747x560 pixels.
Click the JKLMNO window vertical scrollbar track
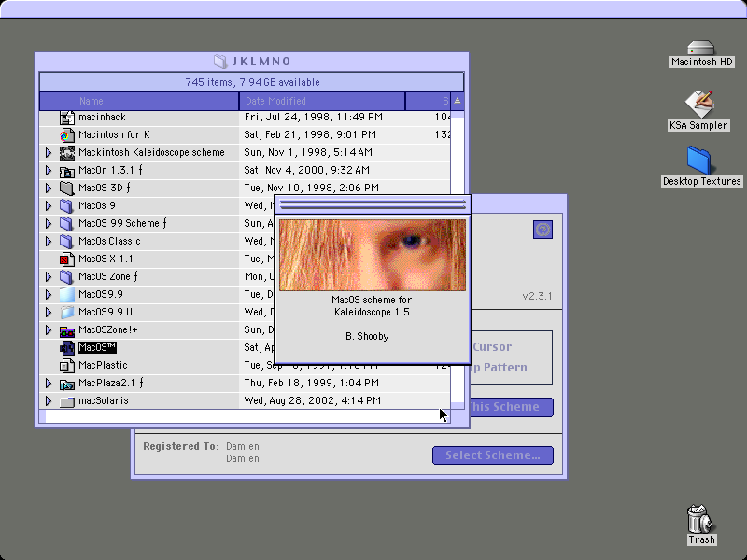[x=458, y=259]
